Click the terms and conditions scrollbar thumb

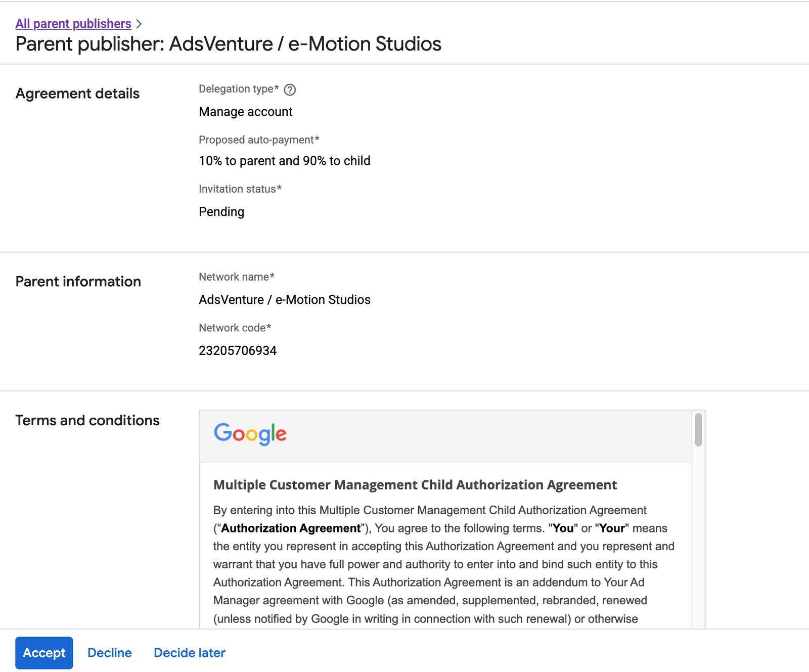pyautogui.click(x=698, y=430)
